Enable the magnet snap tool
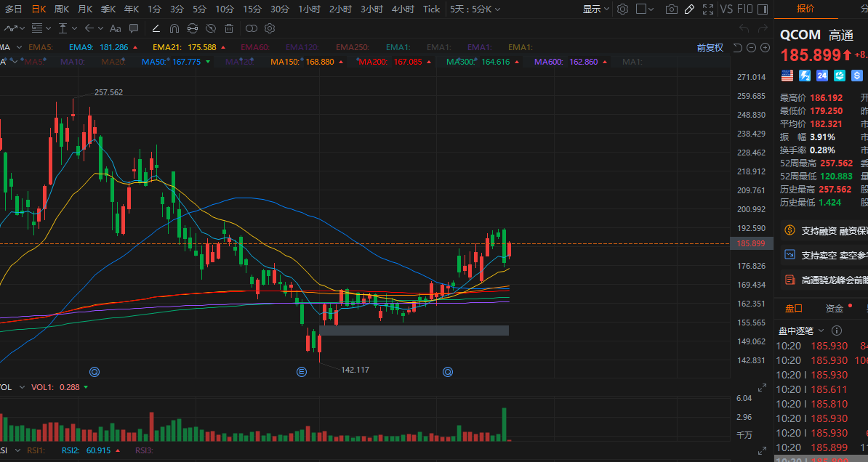The height and width of the screenshot is (462, 868). pyautogui.click(x=174, y=28)
